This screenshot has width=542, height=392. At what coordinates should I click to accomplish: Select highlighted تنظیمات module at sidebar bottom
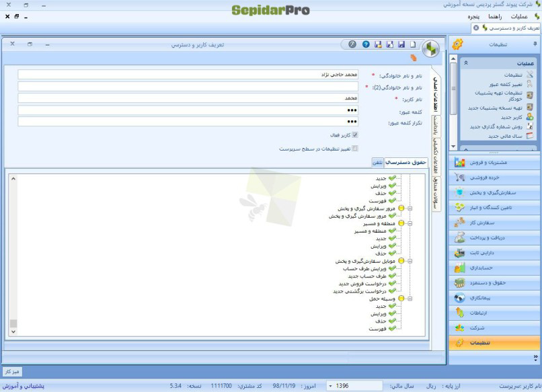click(x=494, y=342)
